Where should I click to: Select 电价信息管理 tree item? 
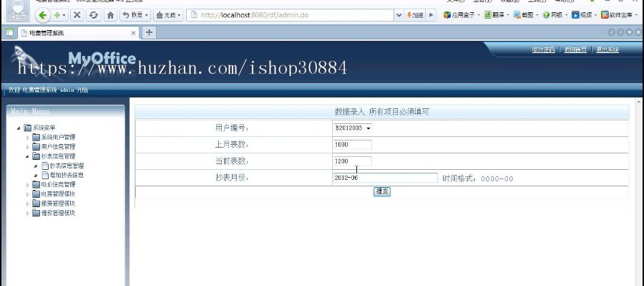59,184
